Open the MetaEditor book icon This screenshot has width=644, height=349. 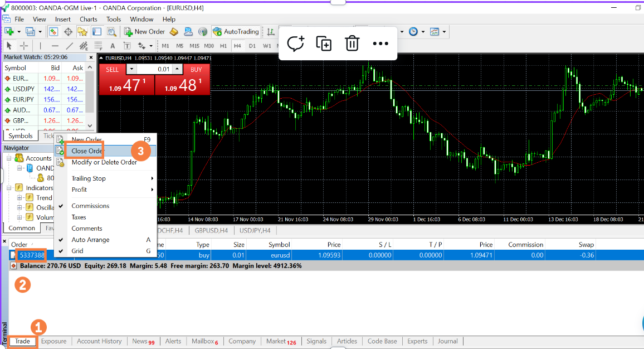click(174, 32)
